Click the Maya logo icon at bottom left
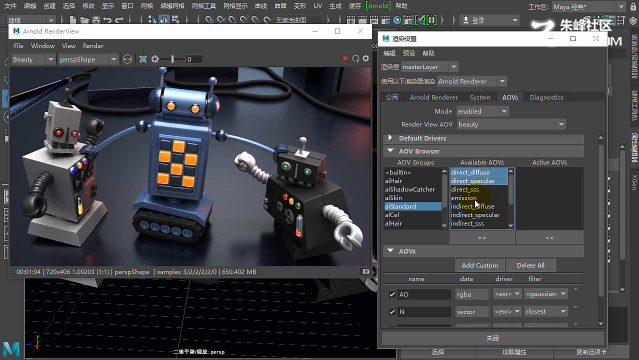Screen dimensions: 639x360 pyautogui.click(x=11, y=349)
